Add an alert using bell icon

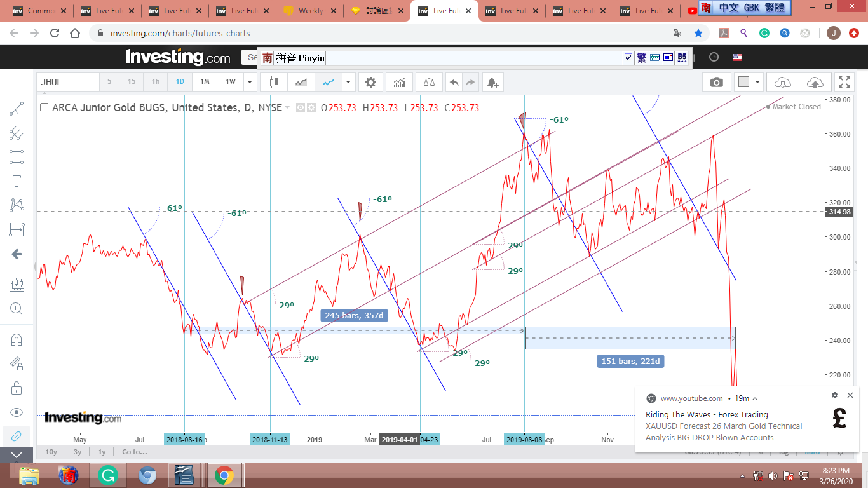pos(492,82)
